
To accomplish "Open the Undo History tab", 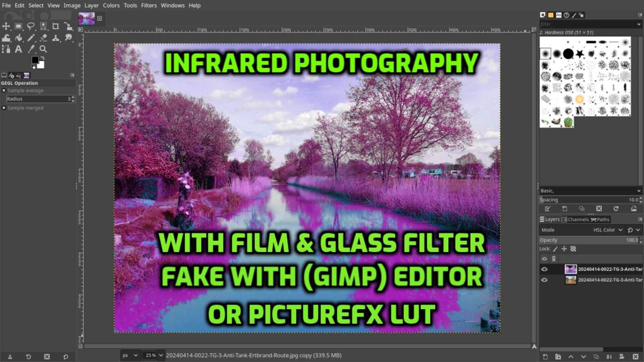I will 18,75.
